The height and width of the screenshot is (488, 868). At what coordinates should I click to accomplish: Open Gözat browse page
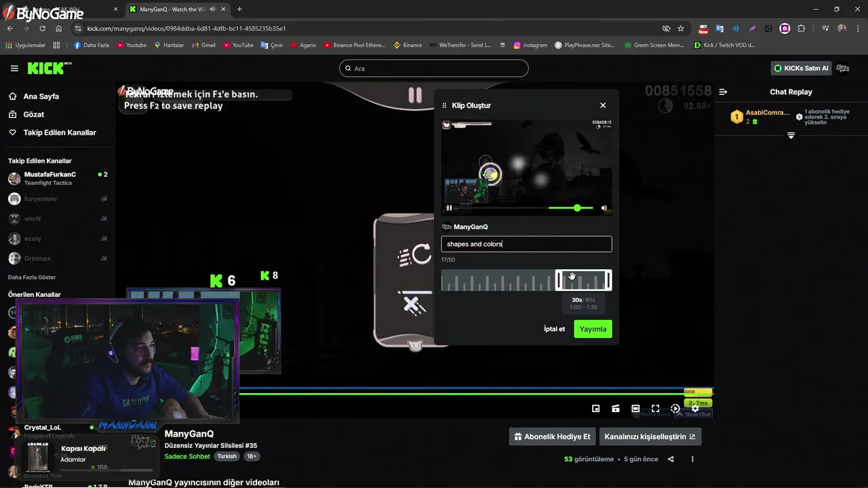coord(34,115)
